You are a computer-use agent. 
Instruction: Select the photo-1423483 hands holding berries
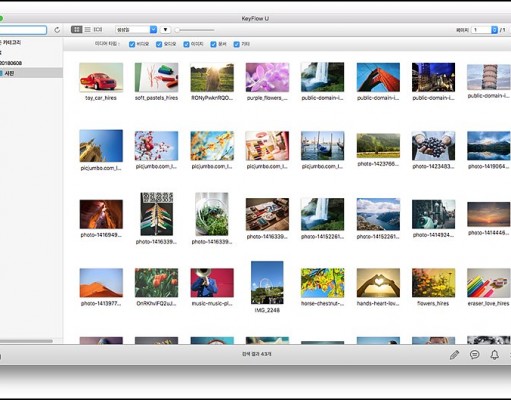pyautogui.click(x=433, y=146)
